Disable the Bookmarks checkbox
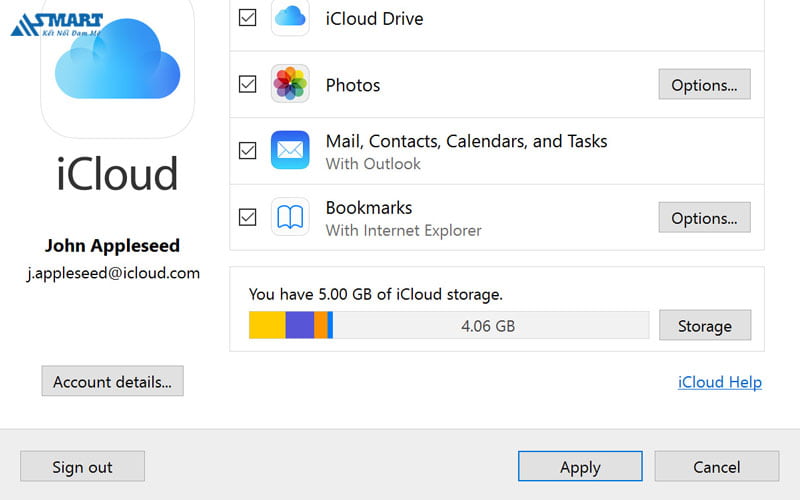The height and width of the screenshot is (500, 800). click(247, 217)
